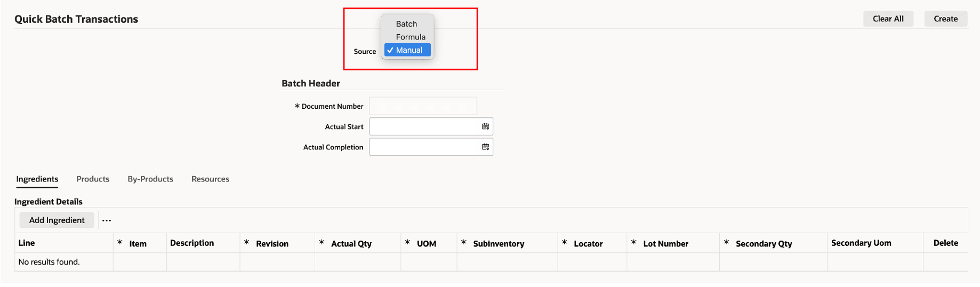
Task: Open the Actual Completion calendar picker
Action: [485, 147]
